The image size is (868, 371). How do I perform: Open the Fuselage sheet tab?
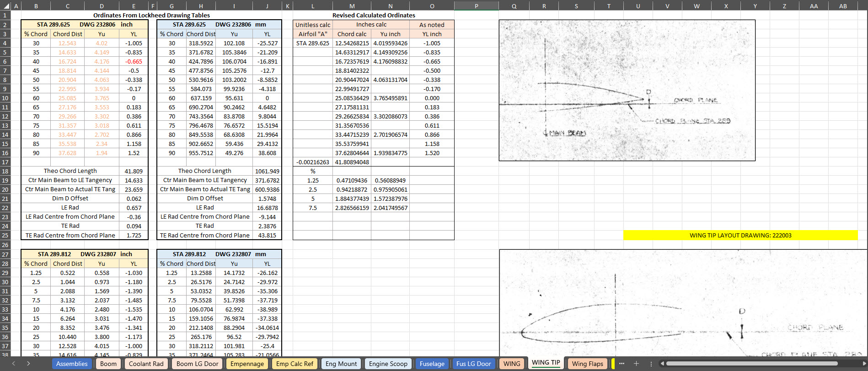(x=432, y=364)
